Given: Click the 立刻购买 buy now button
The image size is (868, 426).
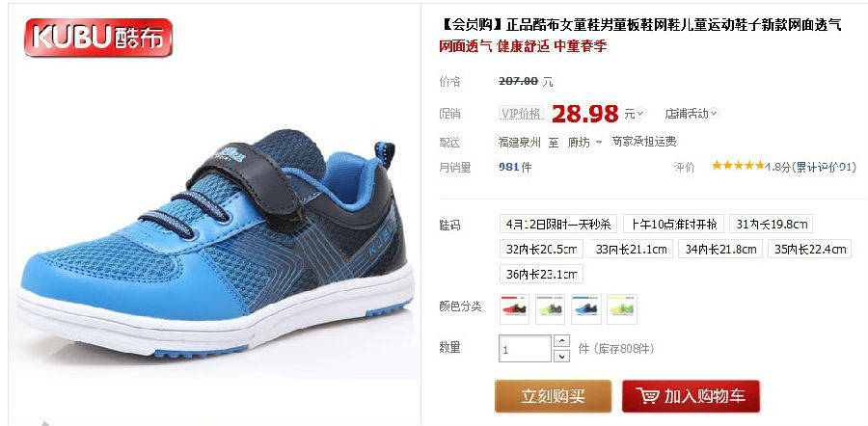Looking at the screenshot, I should click(553, 396).
